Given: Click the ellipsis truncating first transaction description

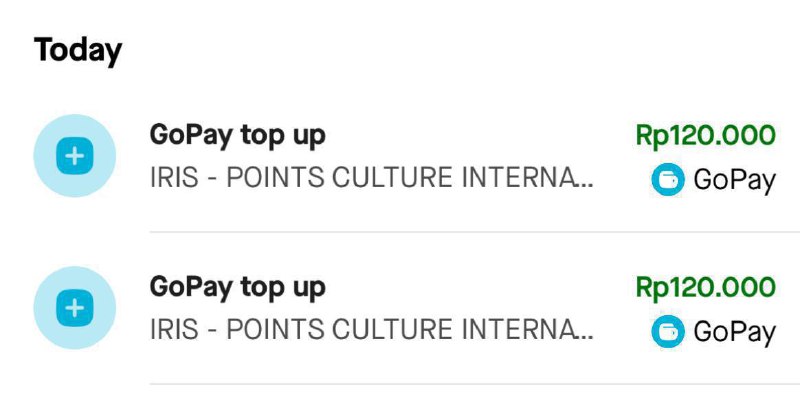Looking at the screenshot, I should tap(587, 186).
